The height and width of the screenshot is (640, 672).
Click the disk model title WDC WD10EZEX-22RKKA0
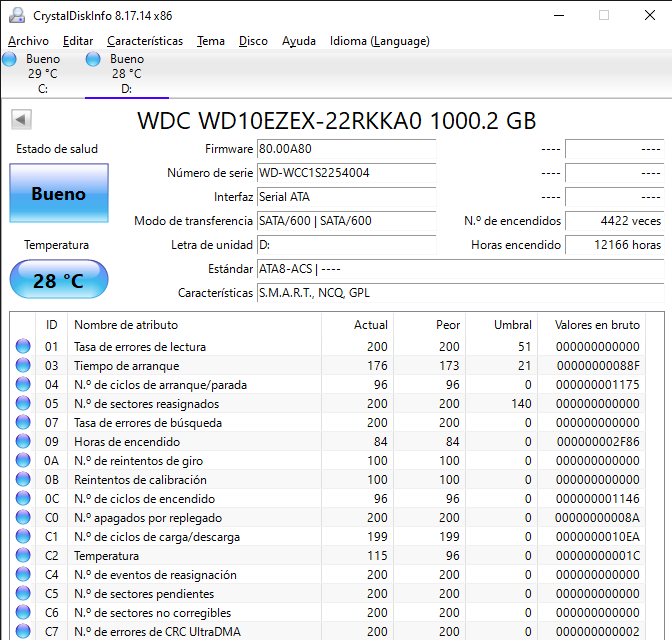[x=336, y=120]
